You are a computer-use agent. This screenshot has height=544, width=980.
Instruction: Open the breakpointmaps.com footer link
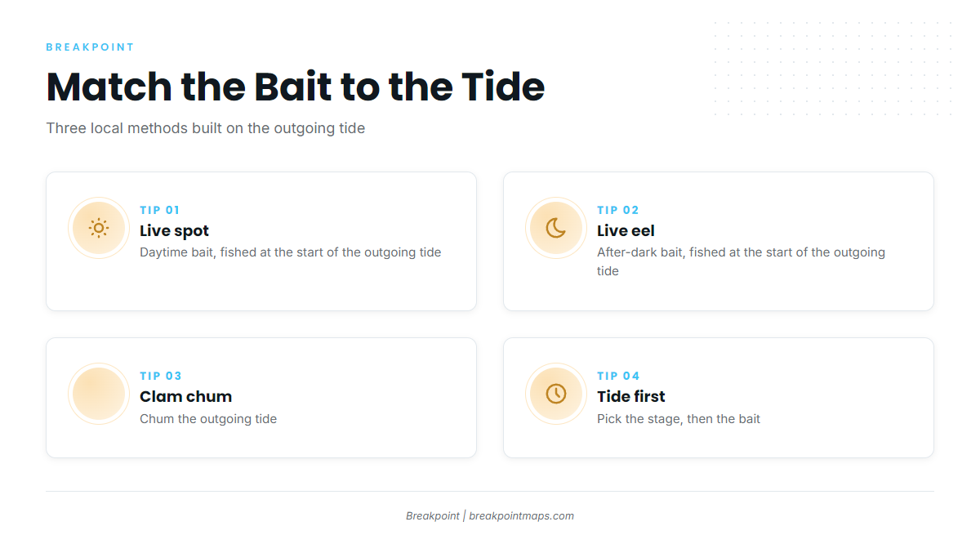tap(521, 516)
